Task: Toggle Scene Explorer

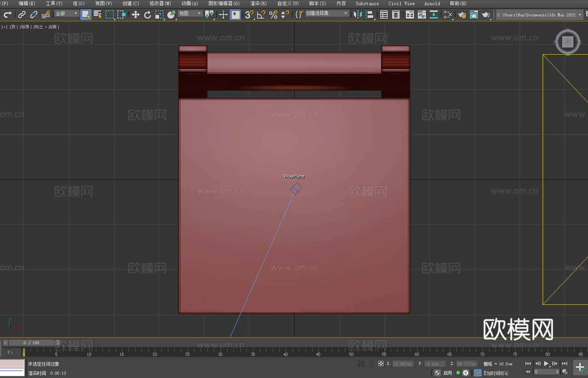Action: [x=384, y=14]
